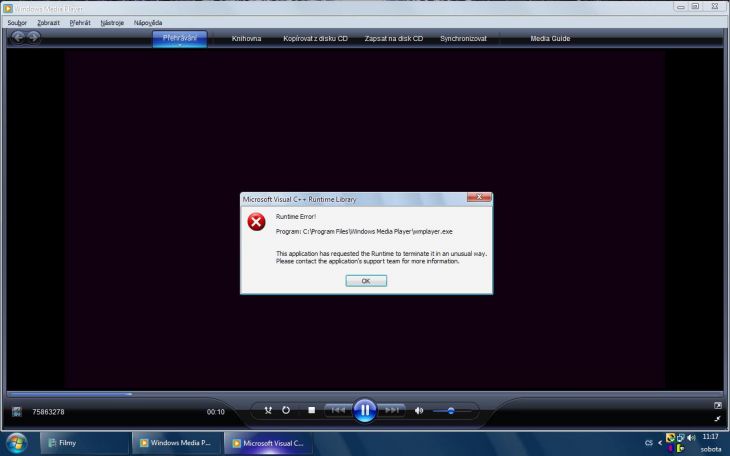Open the Nástroje menu
Screen dimensions: 730x456
coord(112,23)
